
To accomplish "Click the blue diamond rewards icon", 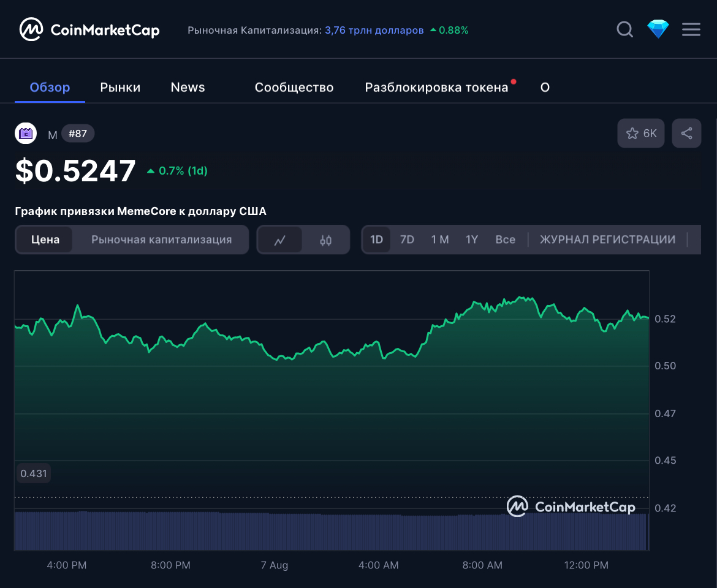I will click(x=658, y=29).
